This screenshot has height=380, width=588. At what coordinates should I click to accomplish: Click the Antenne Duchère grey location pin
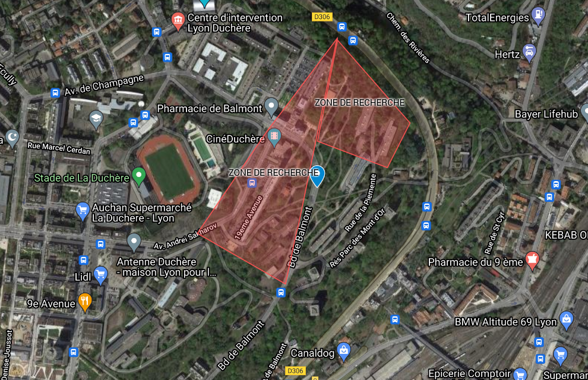(134, 242)
